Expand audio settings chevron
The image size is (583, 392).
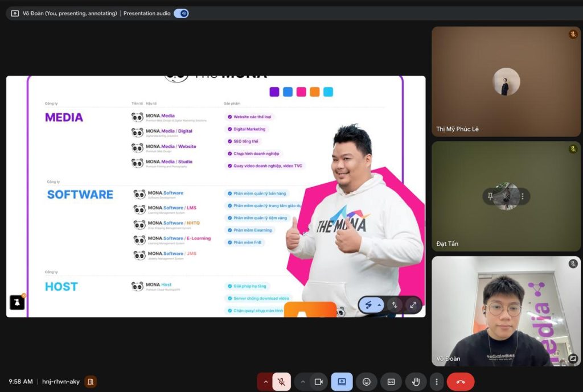[265, 382]
